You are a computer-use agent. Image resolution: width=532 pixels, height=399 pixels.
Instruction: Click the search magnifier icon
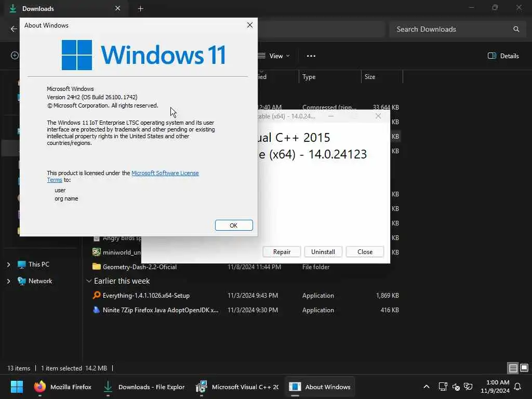point(516,29)
